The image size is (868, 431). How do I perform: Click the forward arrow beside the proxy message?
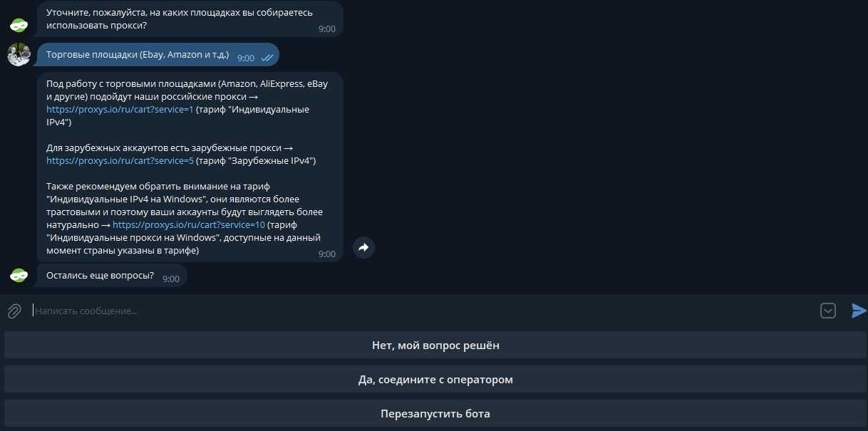363,247
